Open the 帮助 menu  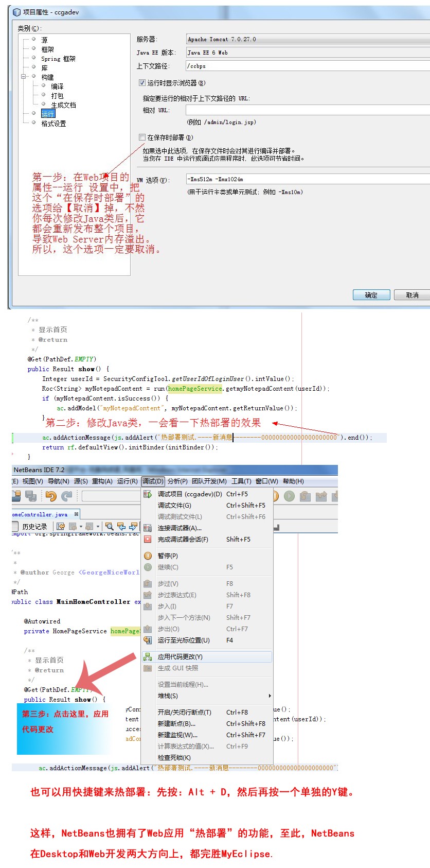[x=293, y=481]
